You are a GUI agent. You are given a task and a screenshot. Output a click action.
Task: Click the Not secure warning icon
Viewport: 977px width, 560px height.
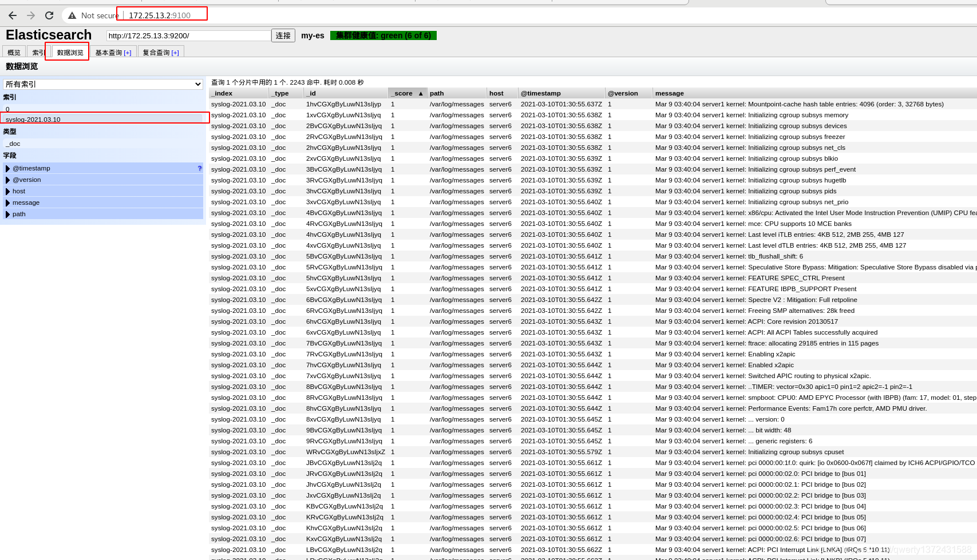(x=72, y=15)
